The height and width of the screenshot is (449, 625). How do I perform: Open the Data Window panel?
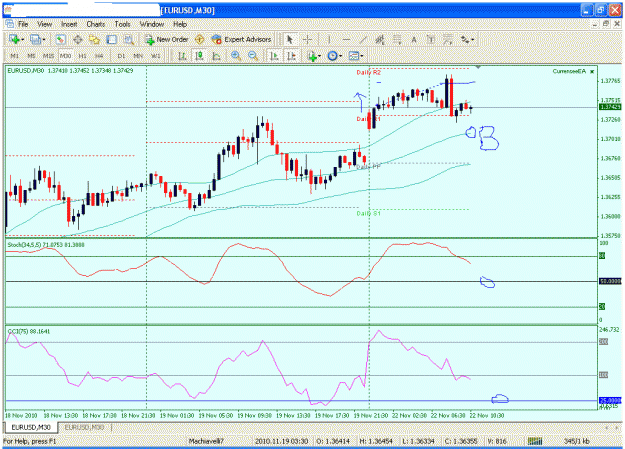[x=77, y=39]
